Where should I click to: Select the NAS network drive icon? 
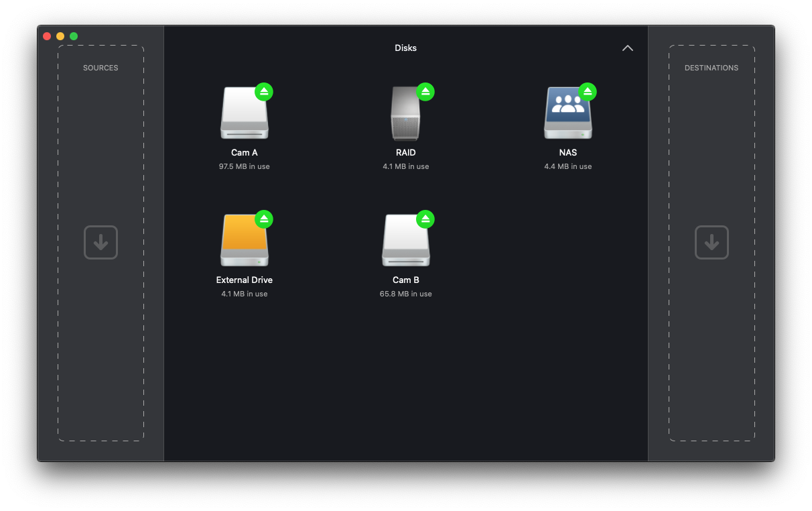point(567,113)
